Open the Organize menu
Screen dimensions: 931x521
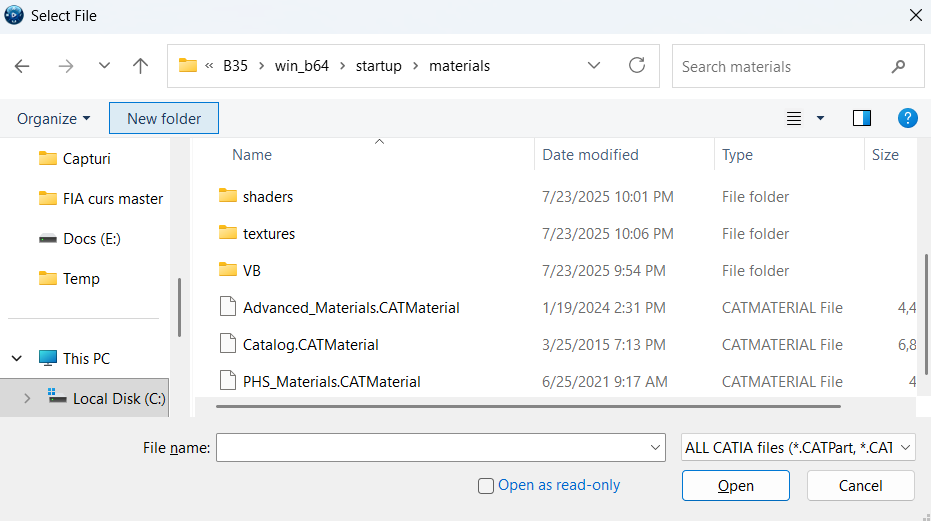pos(53,118)
